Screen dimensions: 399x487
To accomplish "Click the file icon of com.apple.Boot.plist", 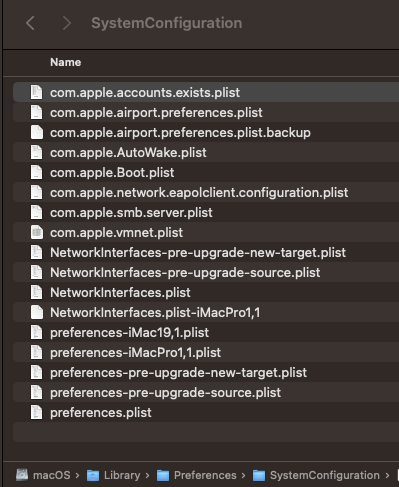I will pos(36,172).
